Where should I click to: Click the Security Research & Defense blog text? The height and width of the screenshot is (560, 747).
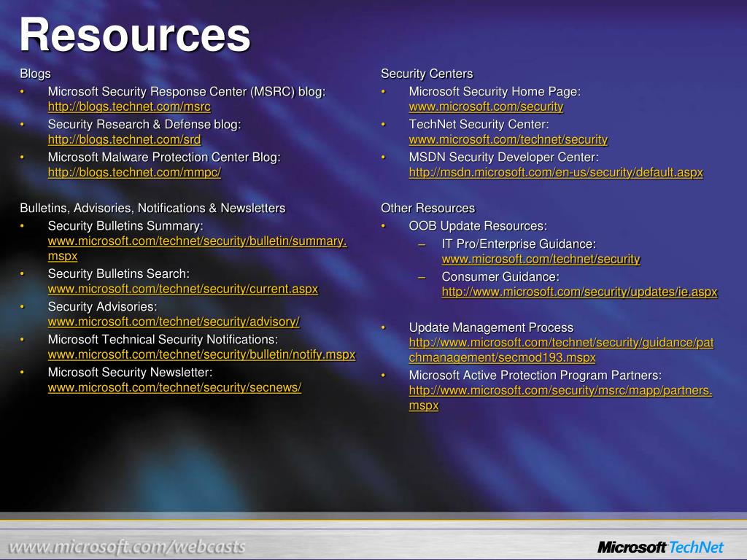tap(144, 124)
